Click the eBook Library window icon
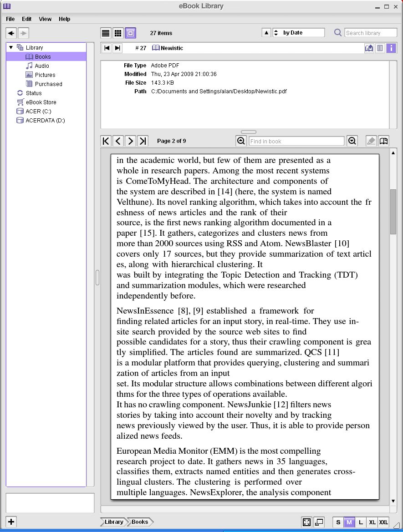Image resolution: width=403 pixels, height=532 pixels. coord(7,6)
